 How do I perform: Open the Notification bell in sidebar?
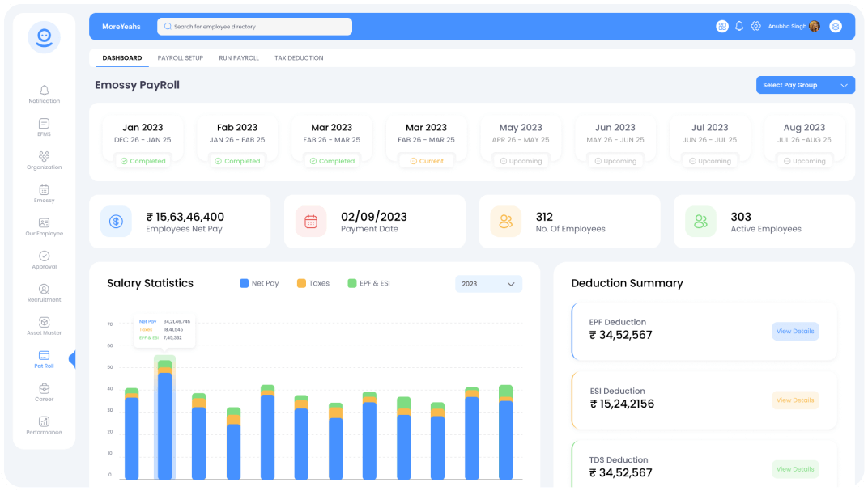(x=44, y=91)
